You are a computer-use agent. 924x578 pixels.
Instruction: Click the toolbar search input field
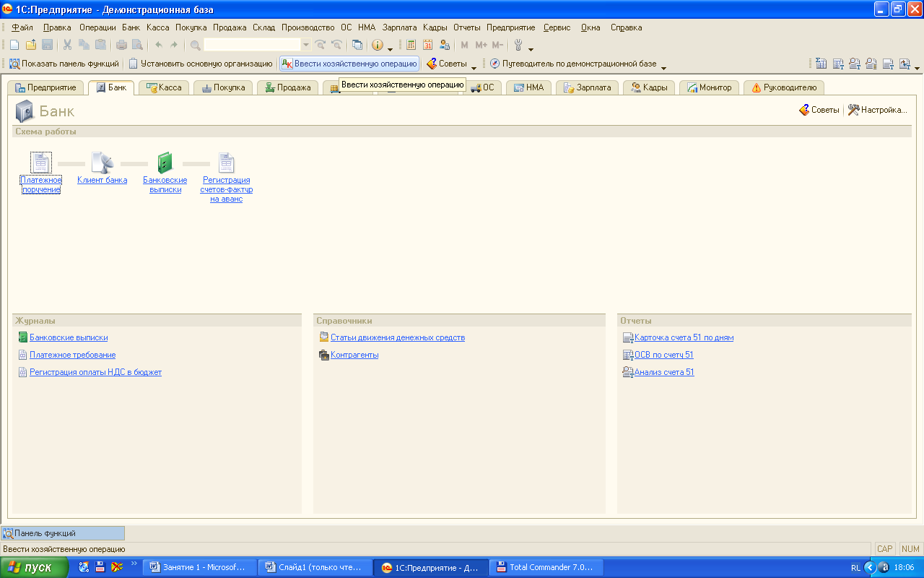[x=252, y=45]
